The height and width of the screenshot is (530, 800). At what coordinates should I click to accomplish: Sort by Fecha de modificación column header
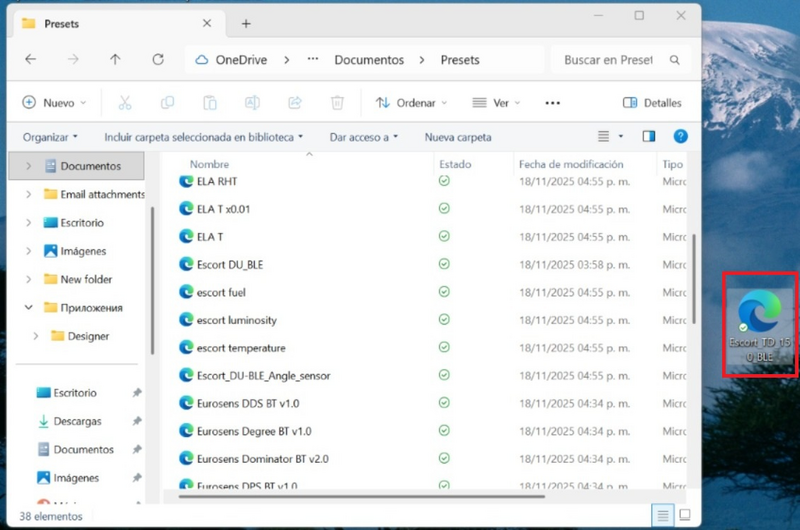click(x=571, y=164)
